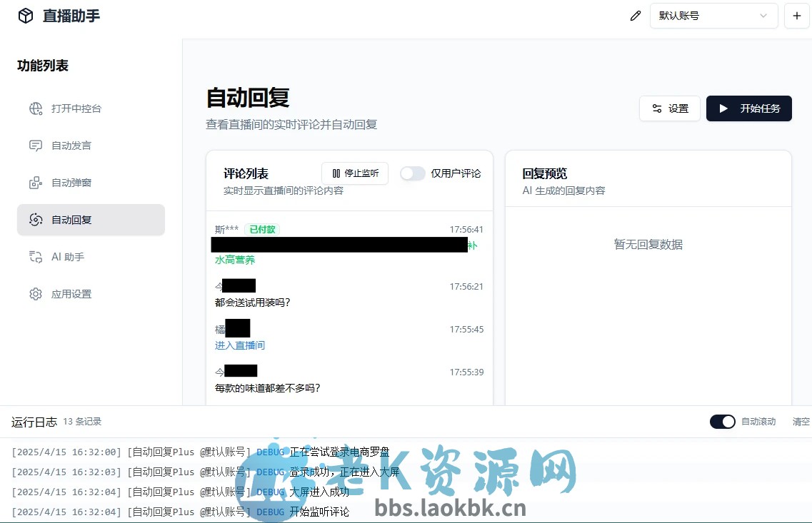812x523 pixels.
Task: Click the 已付款 tag on the first comment
Action: pyautogui.click(x=262, y=229)
